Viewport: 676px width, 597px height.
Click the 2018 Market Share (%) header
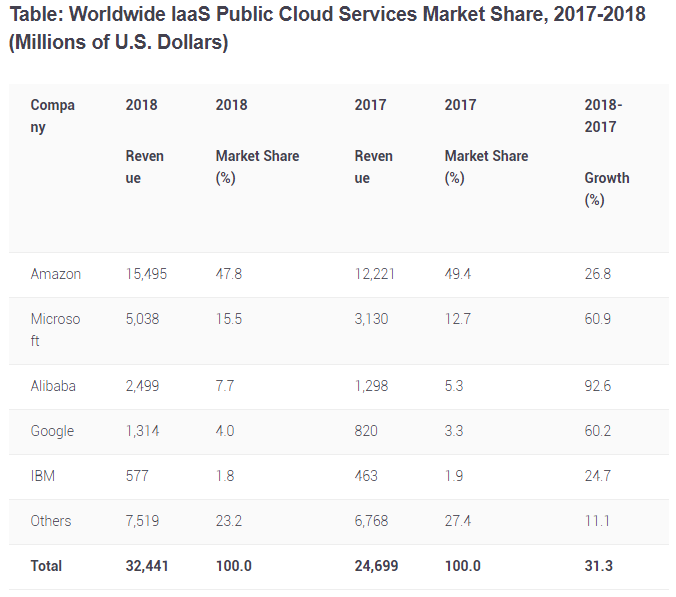(x=257, y=141)
